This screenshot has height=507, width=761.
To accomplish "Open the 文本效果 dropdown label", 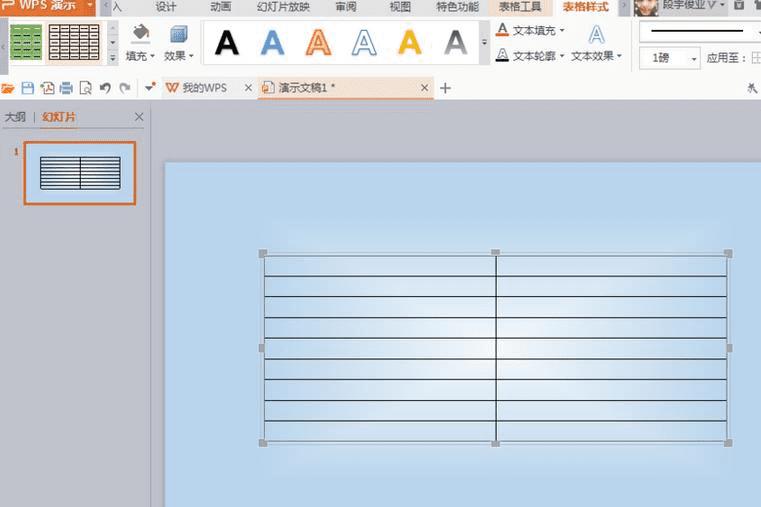I will click(x=596, y=56).
